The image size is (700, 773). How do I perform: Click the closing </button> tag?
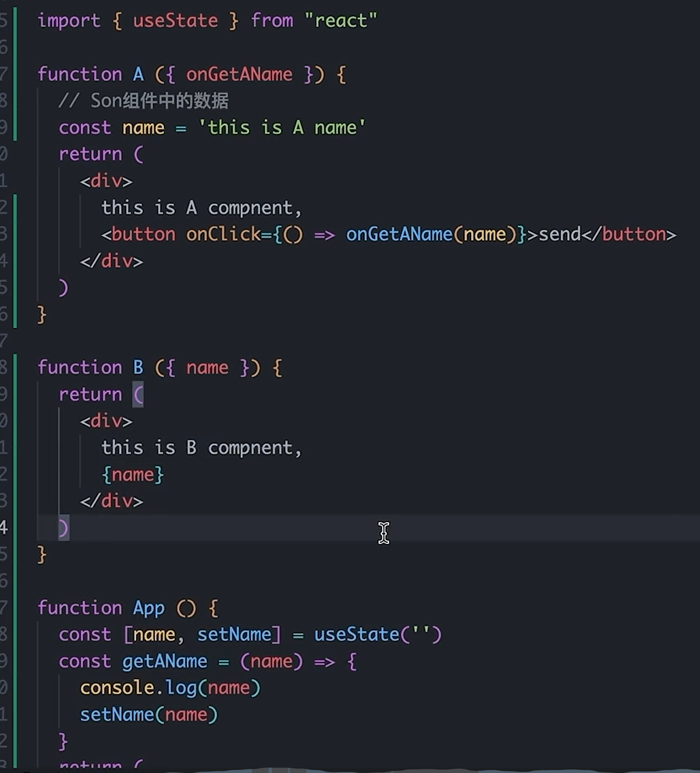click(x=631, y=234)
